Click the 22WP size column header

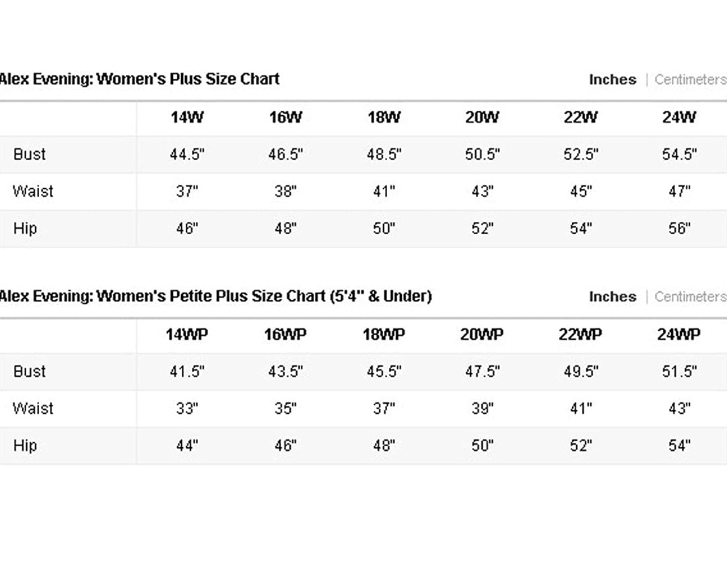(x=580, y=334)
